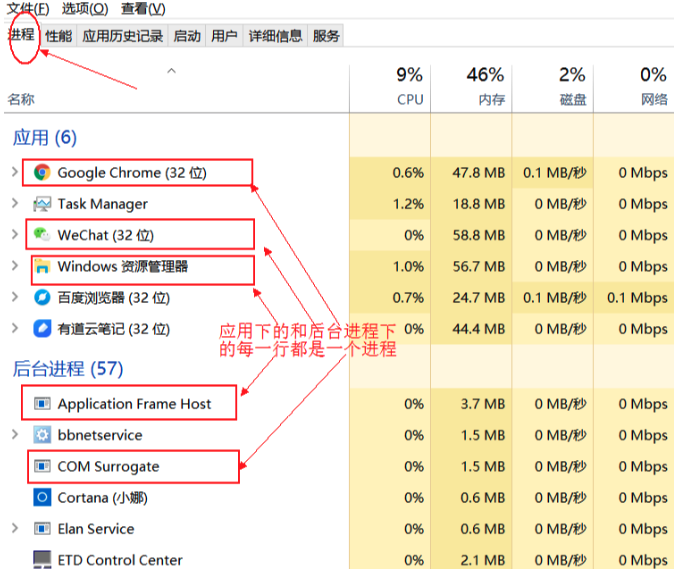This screenshot has height=571, width=674.
Task: Select the ETD Control Center row name
Action: coord(120,560)
